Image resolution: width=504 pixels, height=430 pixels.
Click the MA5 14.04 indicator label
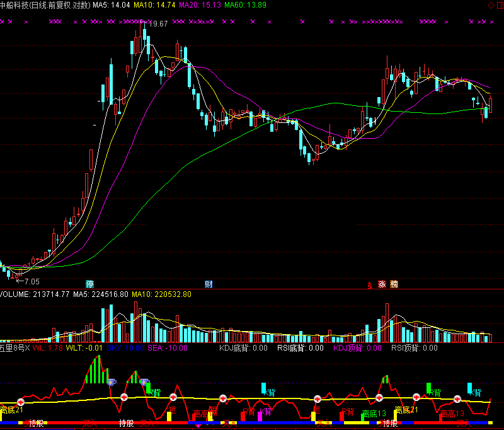click(112, 5)
